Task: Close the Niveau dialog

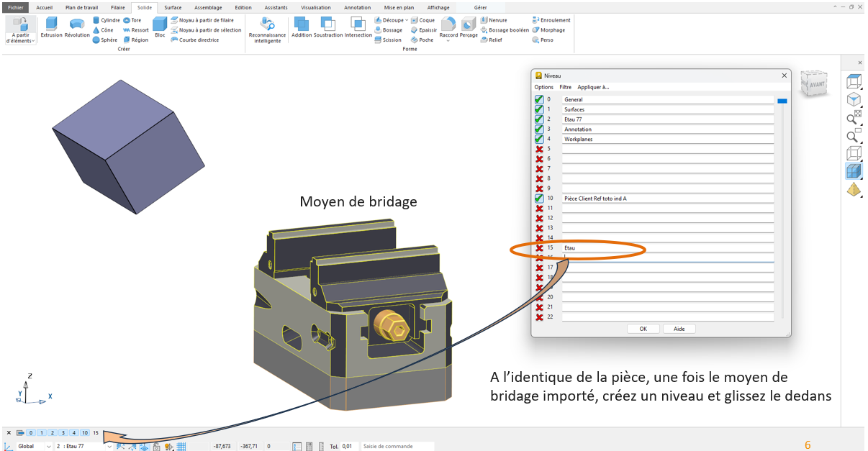Action: click(784, 75)
